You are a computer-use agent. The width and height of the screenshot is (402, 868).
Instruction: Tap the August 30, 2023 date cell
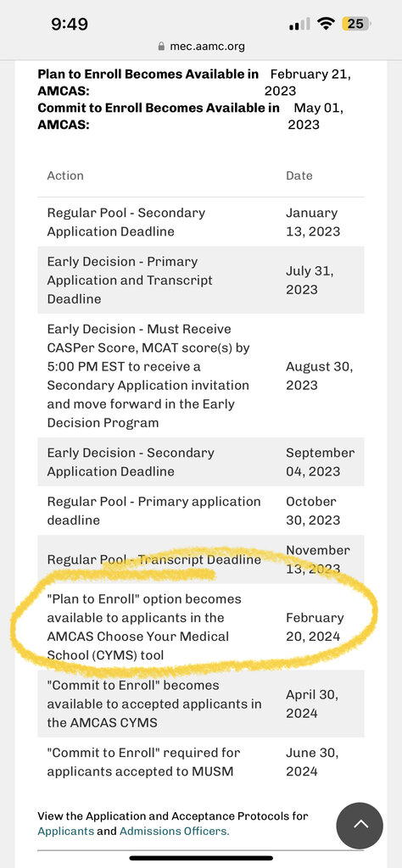pyautogui.click(x=319, y=376)
